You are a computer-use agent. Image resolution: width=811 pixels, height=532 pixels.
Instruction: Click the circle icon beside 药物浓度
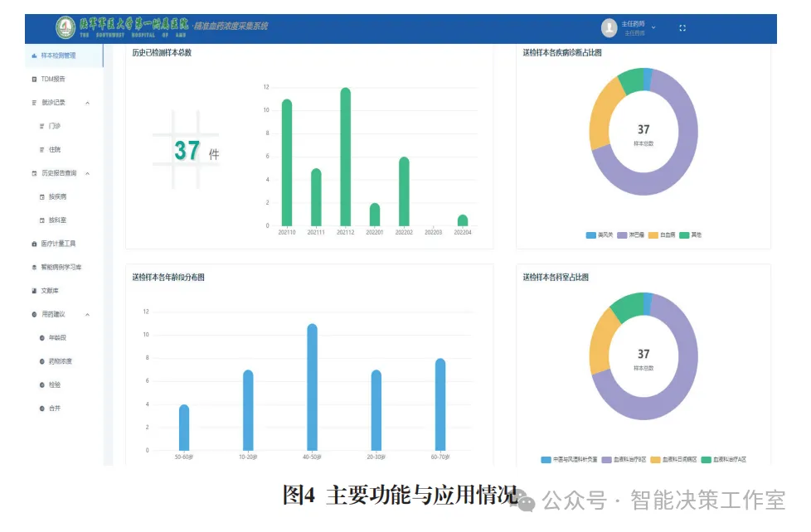(42, 361)
